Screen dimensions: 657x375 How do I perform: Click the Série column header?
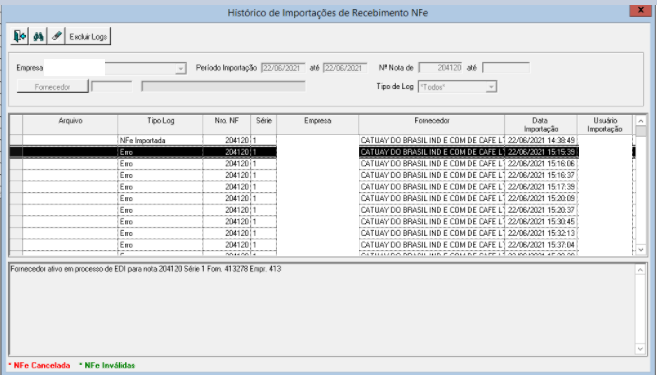(264, 124)
